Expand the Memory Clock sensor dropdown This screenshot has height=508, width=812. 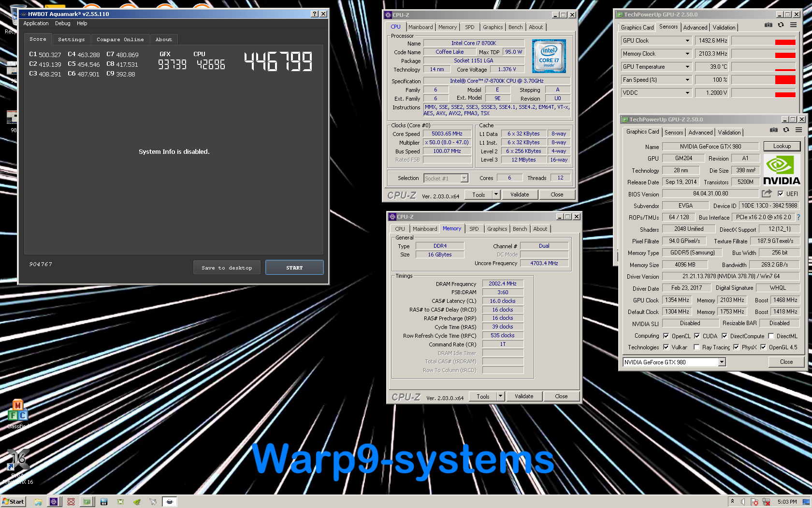tap(687, 54)
